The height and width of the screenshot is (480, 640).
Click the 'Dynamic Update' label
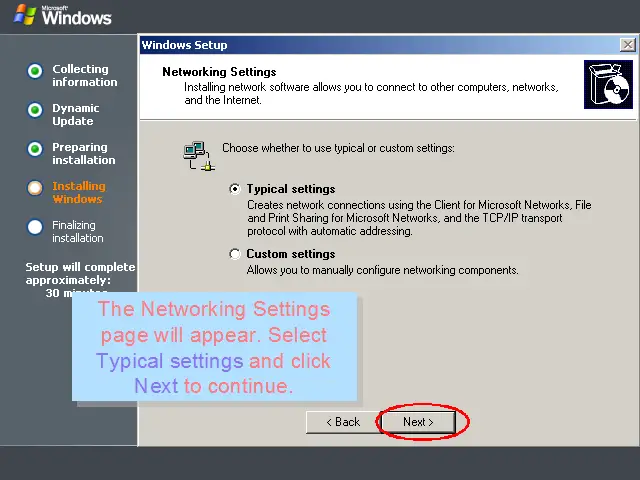76,115
